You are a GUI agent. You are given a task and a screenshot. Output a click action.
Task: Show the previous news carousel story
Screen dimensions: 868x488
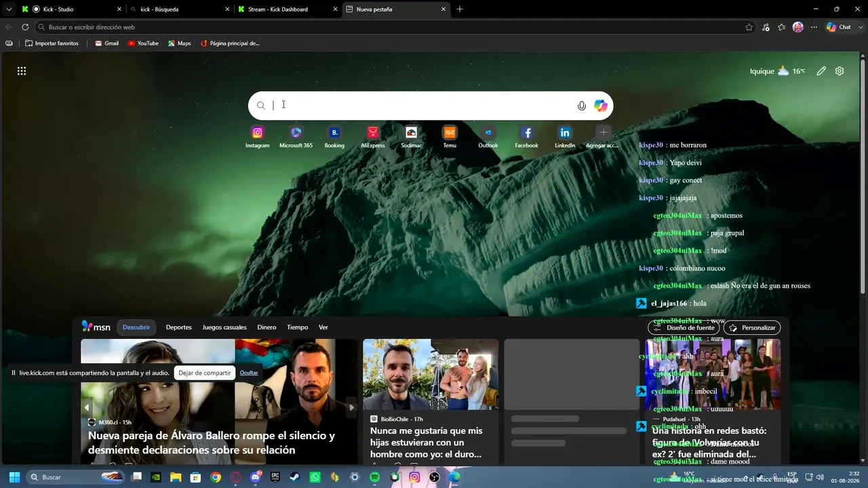[87, 407]
